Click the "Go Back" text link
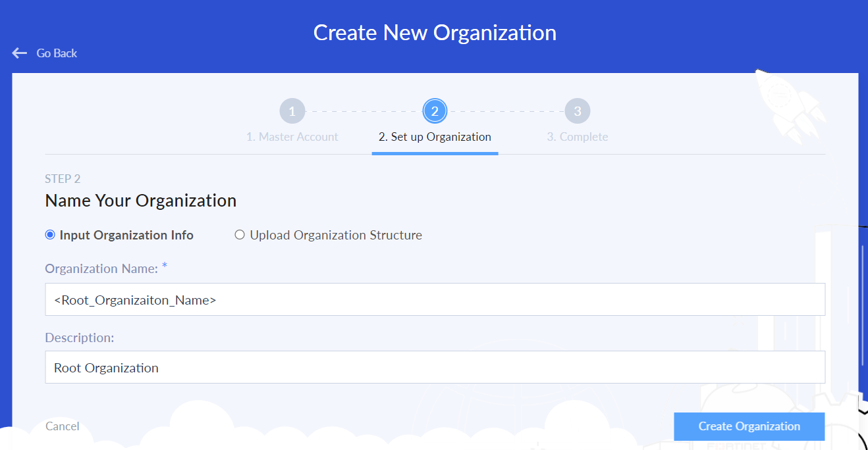The width and height of the screenshot is (868, 450). click(57, 53)
